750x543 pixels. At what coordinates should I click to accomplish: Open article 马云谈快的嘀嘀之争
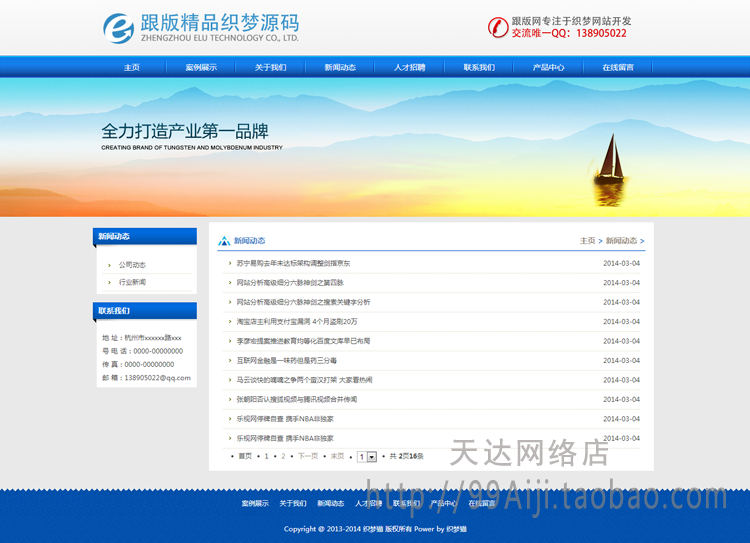pos(304,380)
